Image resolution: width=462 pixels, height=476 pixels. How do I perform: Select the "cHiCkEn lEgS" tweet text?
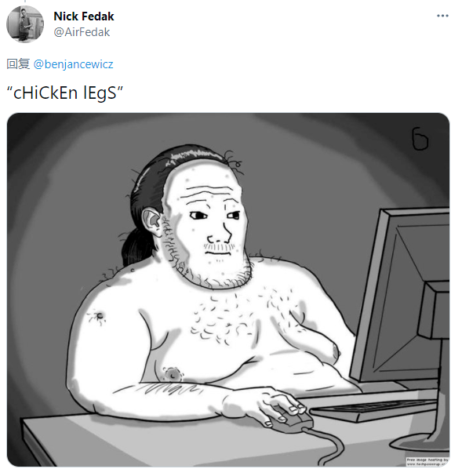[x=65, y=93]
